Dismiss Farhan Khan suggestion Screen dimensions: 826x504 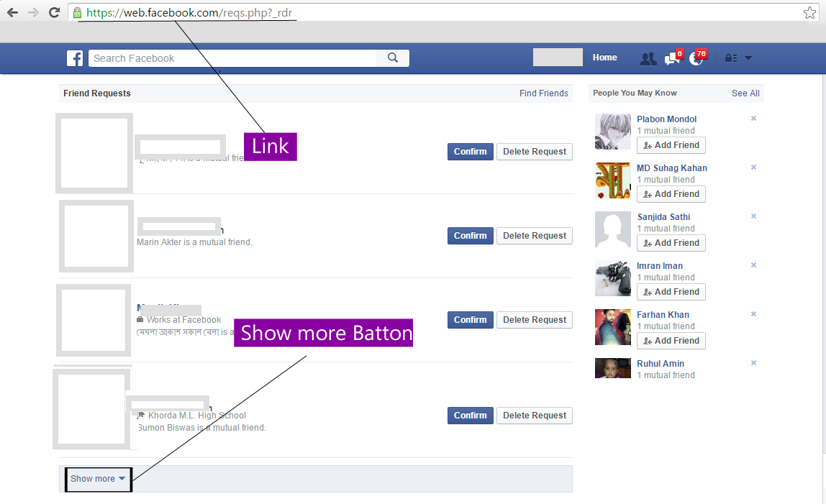pyautogui.click(x=754, y=314)
